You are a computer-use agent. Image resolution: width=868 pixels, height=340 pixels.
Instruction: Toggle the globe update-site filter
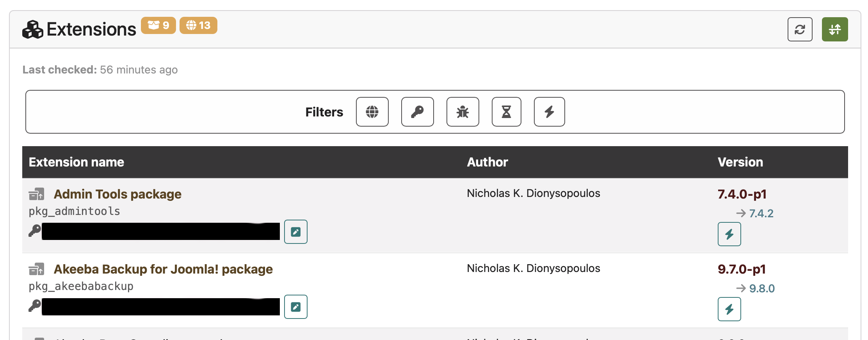(x=372, y=112)
